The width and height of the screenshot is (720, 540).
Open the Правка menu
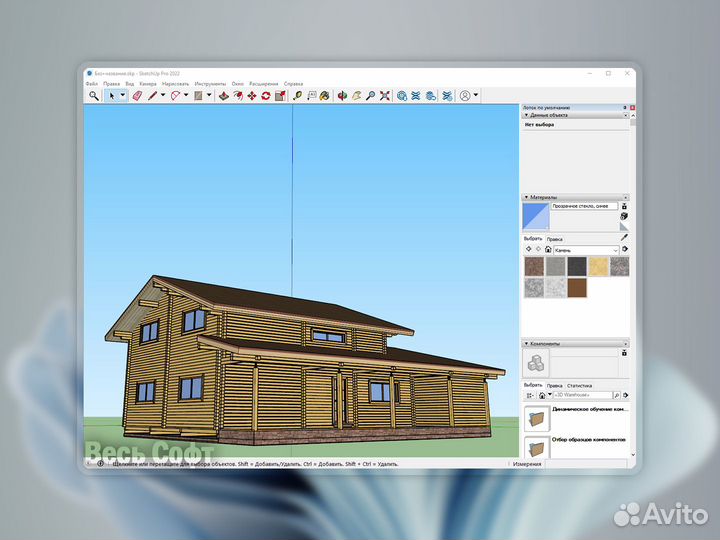tap(111, 84)
